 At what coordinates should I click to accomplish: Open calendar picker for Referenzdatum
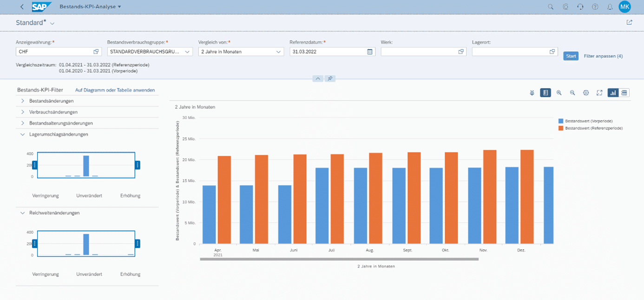tap(370, 52)
